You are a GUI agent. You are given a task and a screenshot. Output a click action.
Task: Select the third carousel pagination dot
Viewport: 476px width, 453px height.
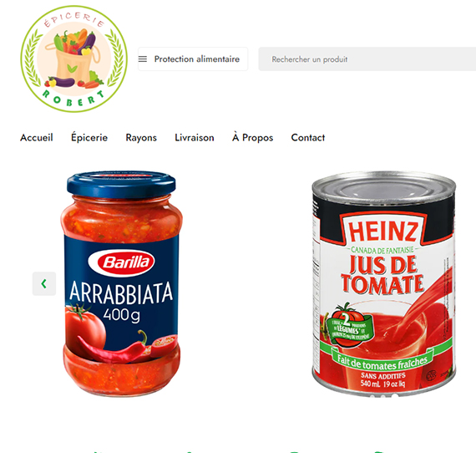tap(395, 396)
